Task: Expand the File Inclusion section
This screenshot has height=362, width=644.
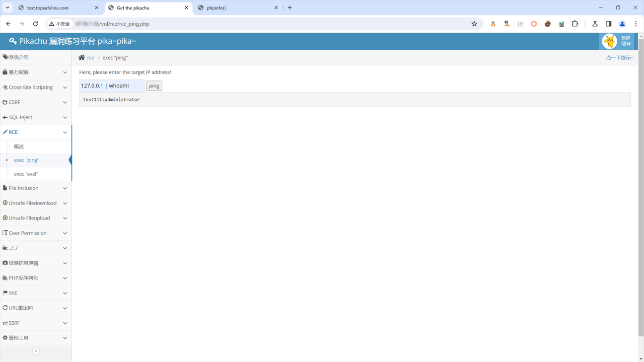Action: tap(36, 188)
